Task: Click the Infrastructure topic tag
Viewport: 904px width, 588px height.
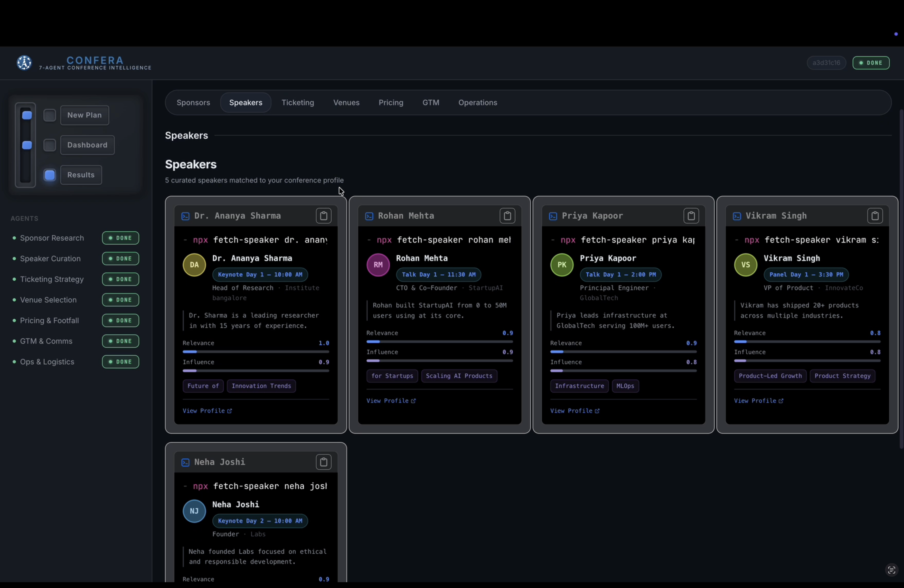Action: point(579,386)
